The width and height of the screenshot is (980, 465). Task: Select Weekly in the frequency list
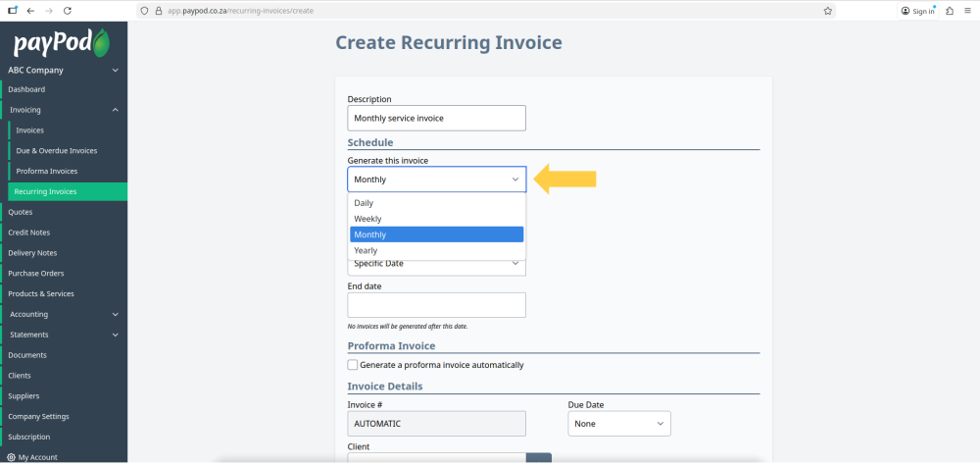click(437, 219)
